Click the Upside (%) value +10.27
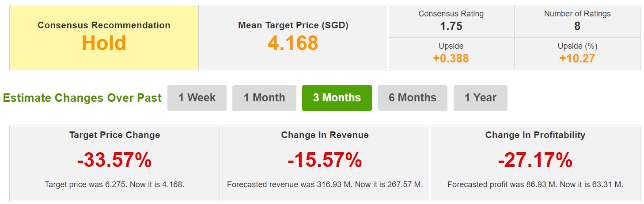The height and width of the screenshot is (204, 644). [577, 58]
